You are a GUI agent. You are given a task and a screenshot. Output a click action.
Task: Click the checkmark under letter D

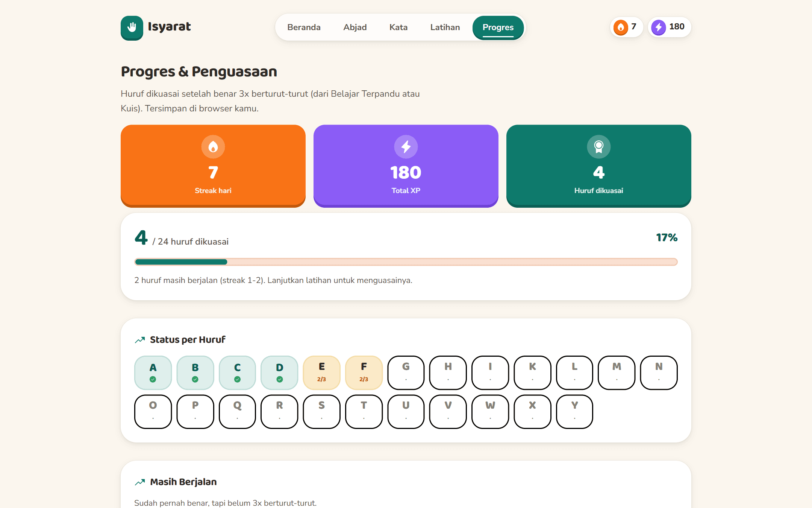[x=280, y=379]
